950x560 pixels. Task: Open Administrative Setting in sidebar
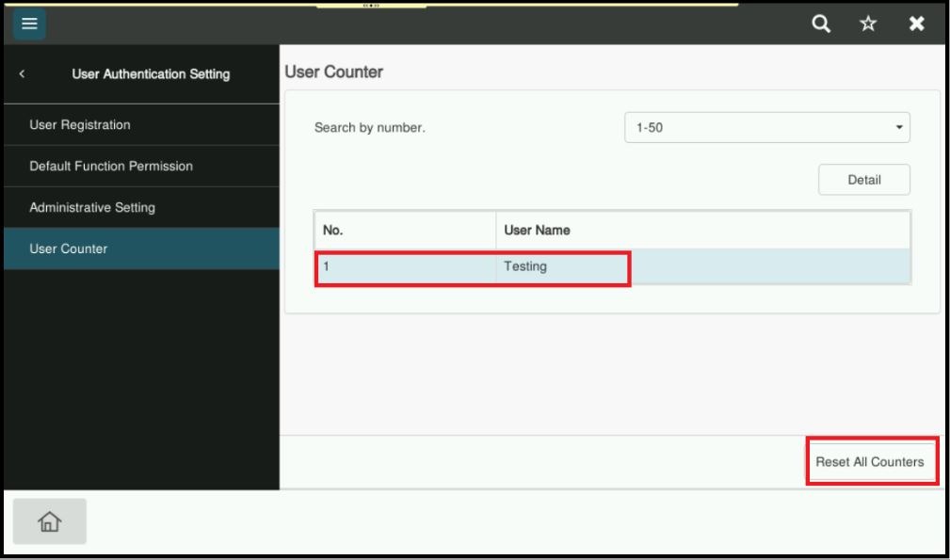pos(92,207)
